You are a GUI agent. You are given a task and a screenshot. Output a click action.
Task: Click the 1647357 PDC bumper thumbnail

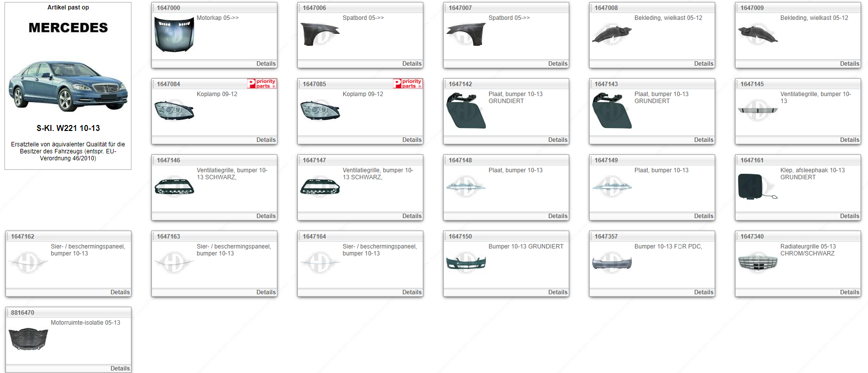pos(612,263)
